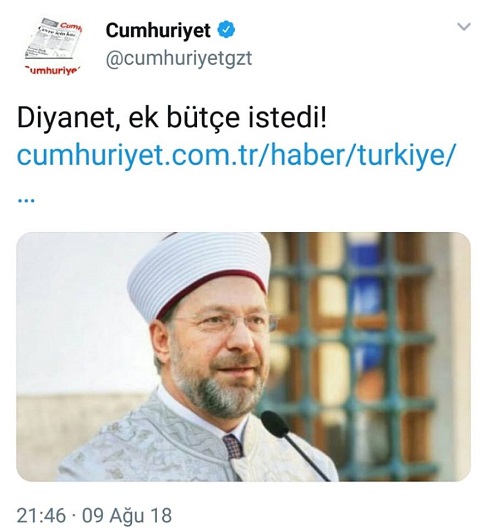Click the red Cumhuriyet wordmark under avatar
This screenshot has height=528, width=487.
pos(53,71)
